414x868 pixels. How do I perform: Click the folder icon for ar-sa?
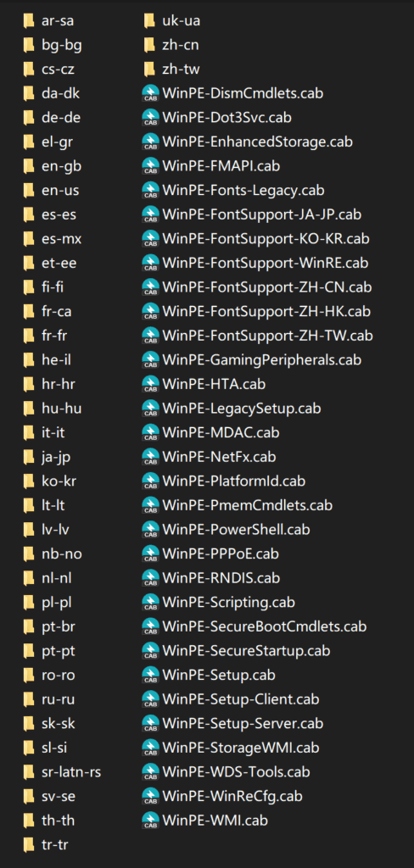coord(29,21)
